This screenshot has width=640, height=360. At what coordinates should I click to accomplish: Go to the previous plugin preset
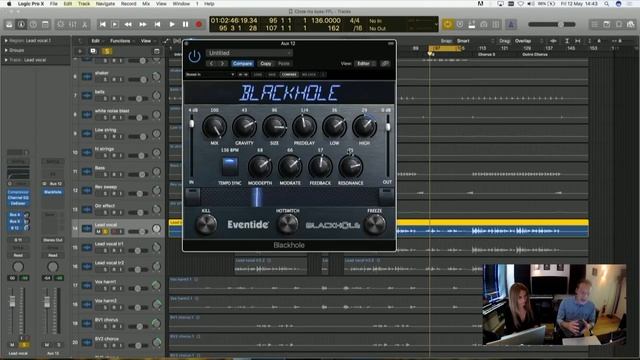(x=211, y=64)
